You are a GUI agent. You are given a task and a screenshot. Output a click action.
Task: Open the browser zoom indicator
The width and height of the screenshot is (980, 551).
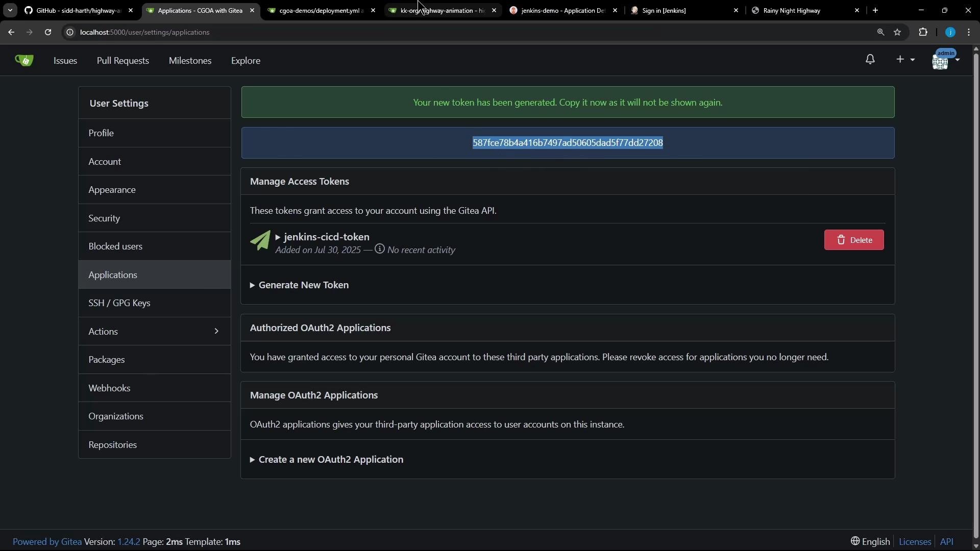pos(880,32)
